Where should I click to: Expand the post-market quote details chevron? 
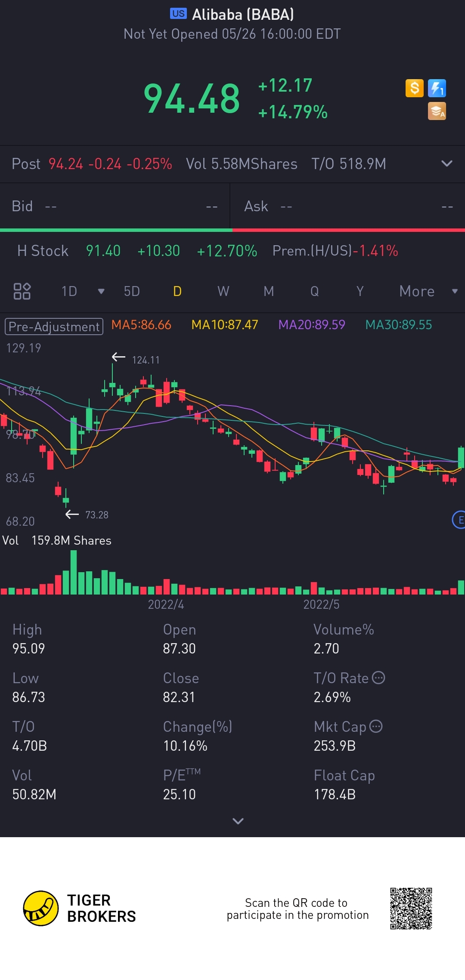[x=447, y=163]
